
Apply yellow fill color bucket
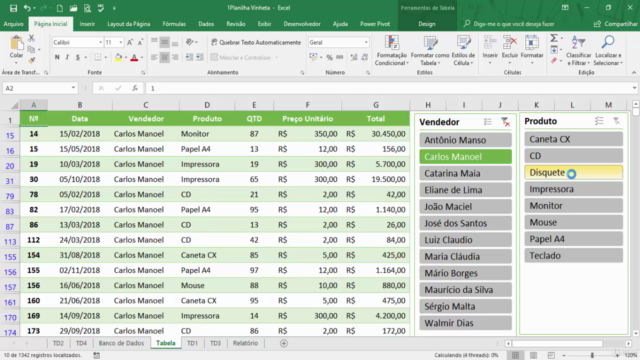click(x=118, y=58)
